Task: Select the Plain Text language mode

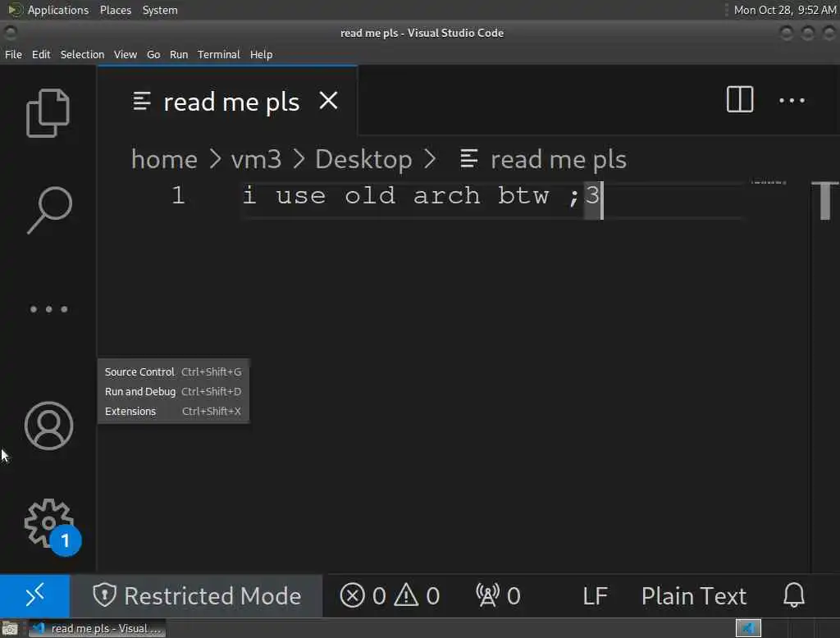Action: point(694,595)
